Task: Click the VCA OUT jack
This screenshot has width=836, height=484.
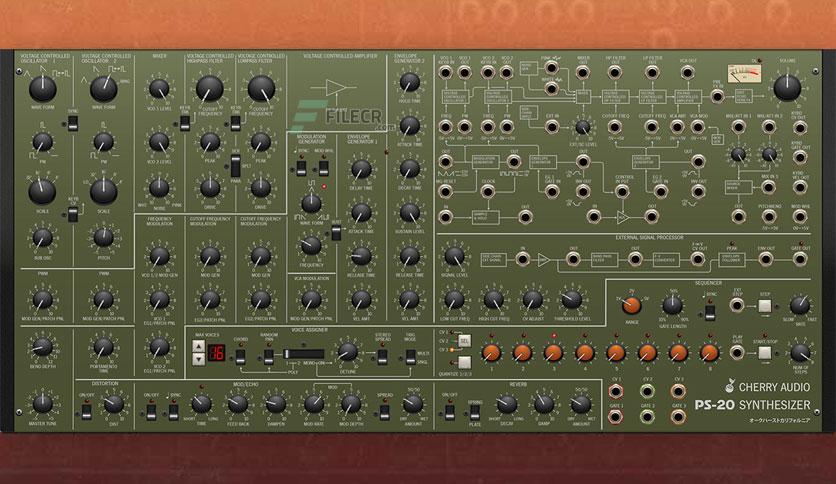Action: tap(687, 72)
